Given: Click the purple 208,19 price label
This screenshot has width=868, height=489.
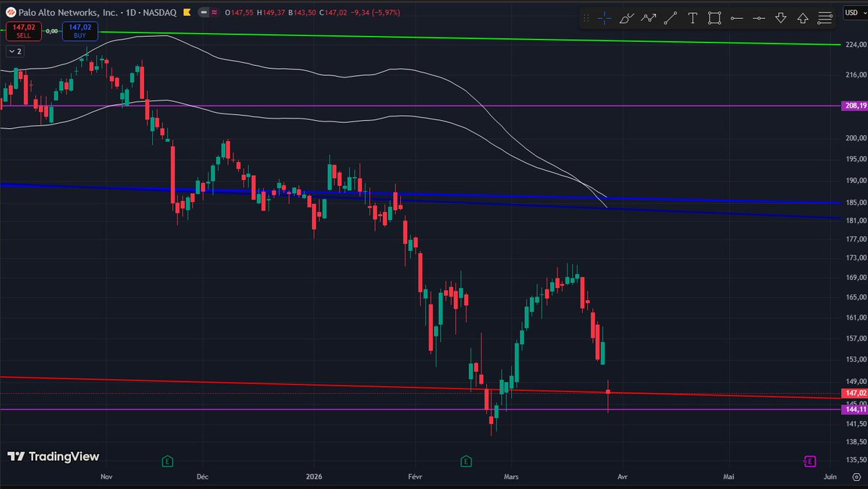Looking at the screenshot, I should tap(854, 106).
